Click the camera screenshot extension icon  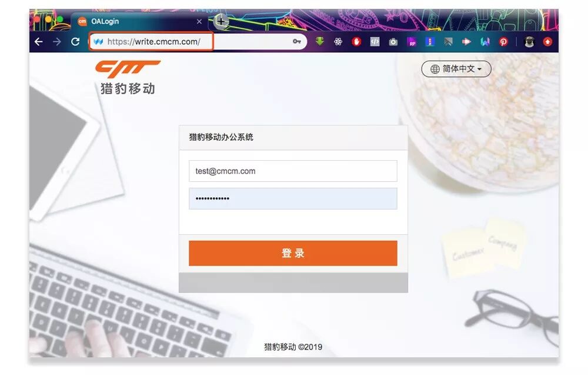393,42
